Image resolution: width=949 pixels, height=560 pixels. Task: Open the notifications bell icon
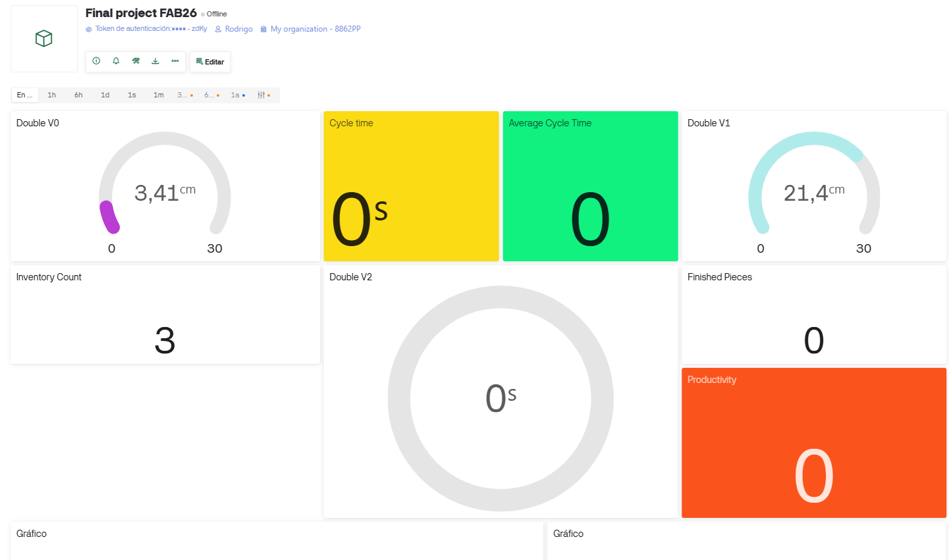tap(116, 61)
